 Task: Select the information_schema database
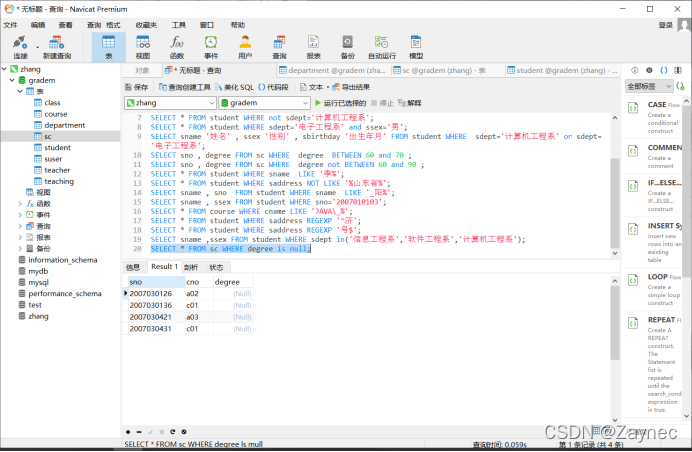62,260
